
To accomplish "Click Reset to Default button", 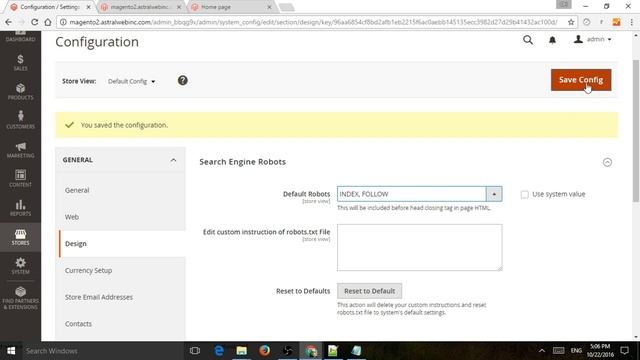I will pos(369,291).
